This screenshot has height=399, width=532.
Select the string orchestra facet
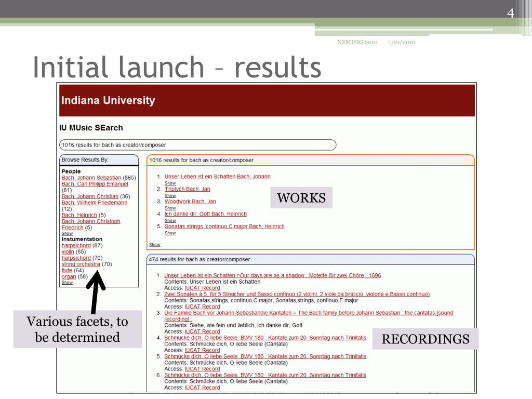(x=81, y=264)
